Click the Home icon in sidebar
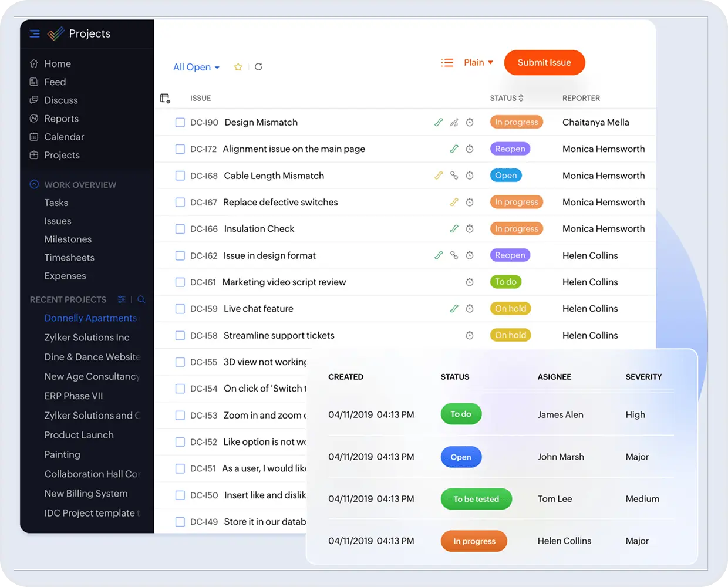This screenshot has height=587, width=728. click(34, 63)
